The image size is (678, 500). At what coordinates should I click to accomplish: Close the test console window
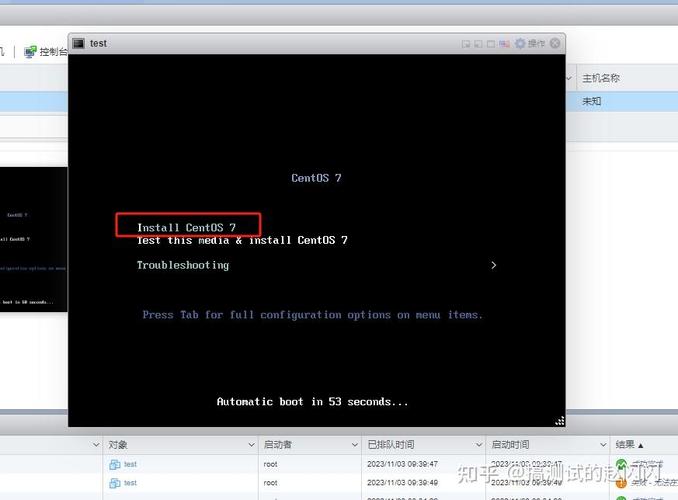[556, 43]
